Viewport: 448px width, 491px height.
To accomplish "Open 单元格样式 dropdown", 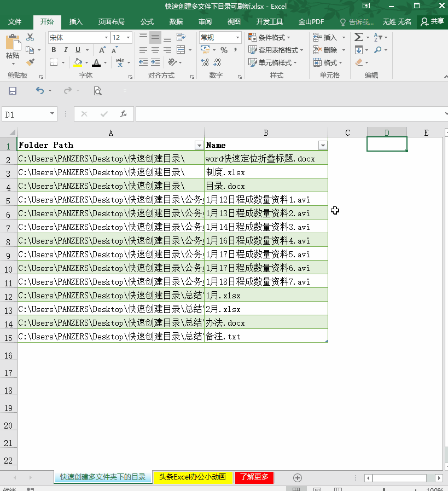I will pos(272,62).
